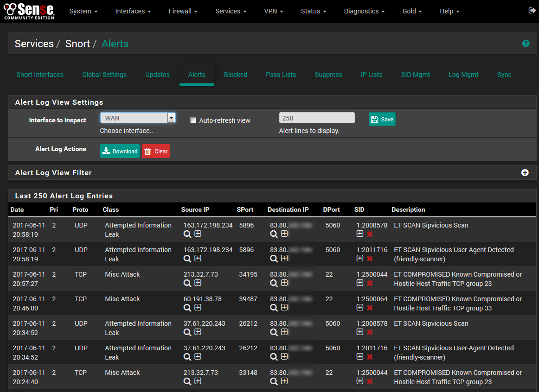This screenshot has height=392, width=539.
Task: Click the alert lines to display field
Action: point(317,118)
